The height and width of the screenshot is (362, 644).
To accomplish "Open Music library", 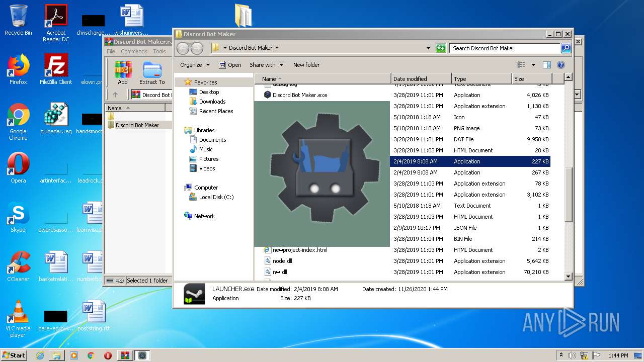I will tap(206, 149).
